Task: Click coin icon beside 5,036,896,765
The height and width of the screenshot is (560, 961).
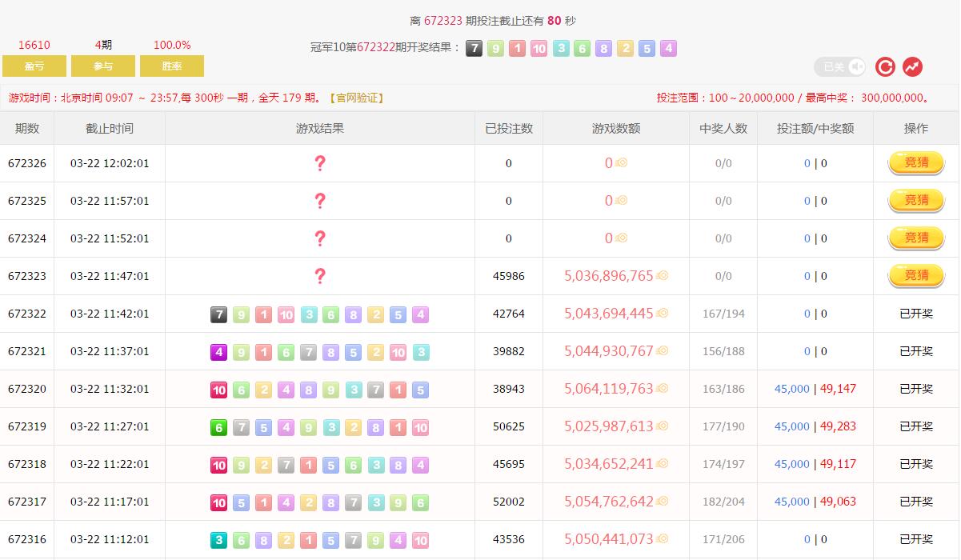Action: coord(663,276)
